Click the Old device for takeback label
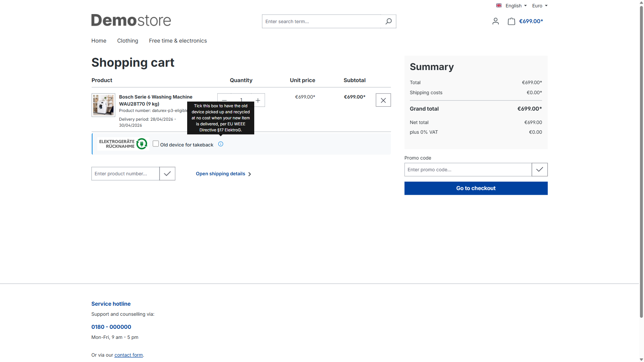 coord(187,145)
